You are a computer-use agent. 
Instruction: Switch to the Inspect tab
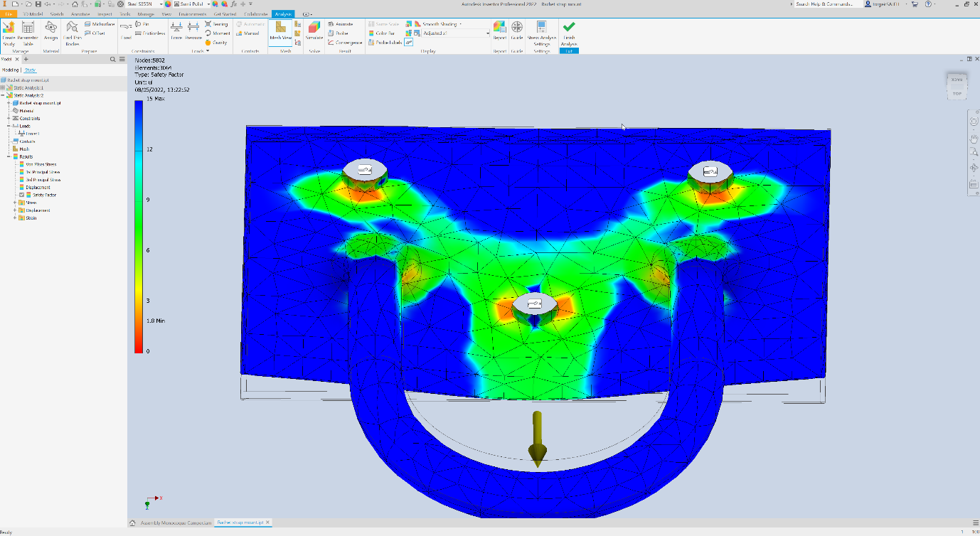[x=105, y=14]
